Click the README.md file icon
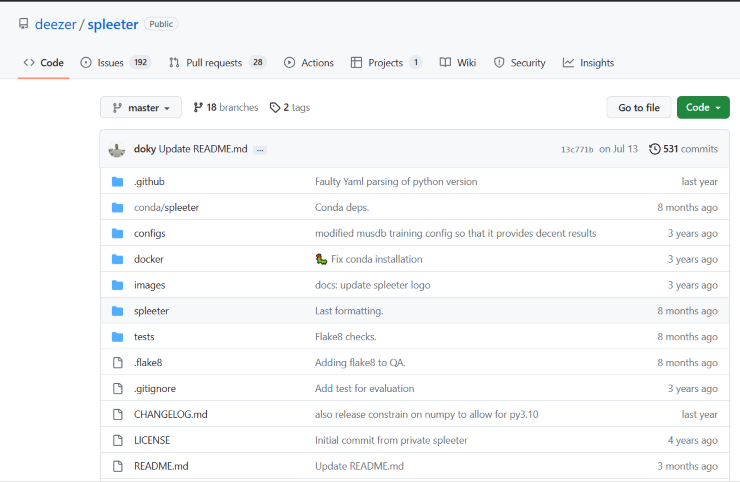740x482 pixels. [x=117, y=466]
